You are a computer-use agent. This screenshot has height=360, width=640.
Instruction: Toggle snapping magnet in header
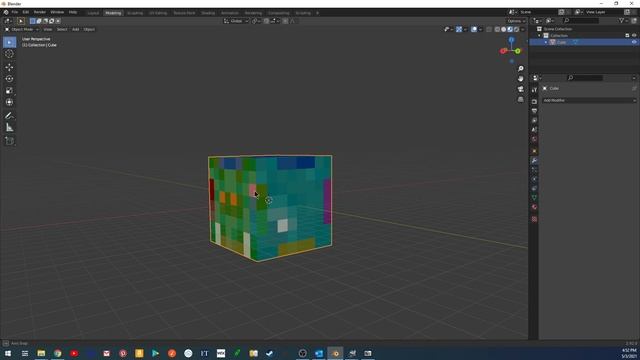[267, 21]
